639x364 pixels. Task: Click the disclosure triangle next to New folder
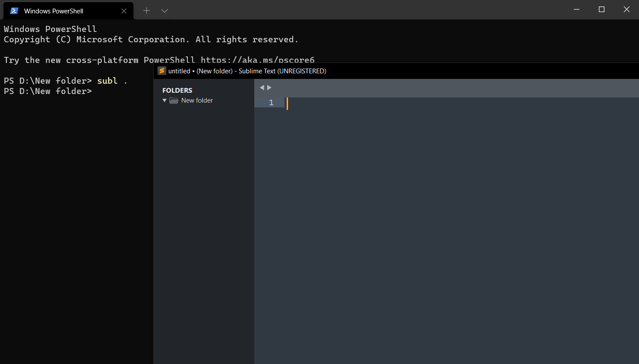coord(164,100)
